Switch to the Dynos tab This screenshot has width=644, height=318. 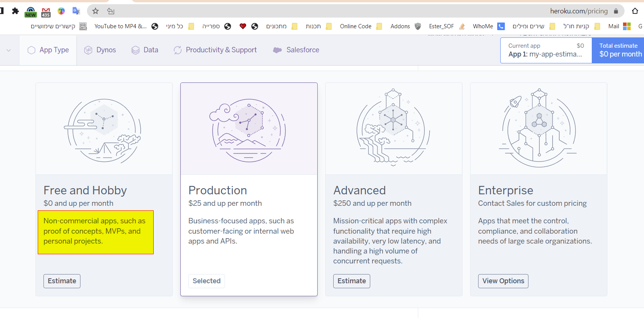(x=100, y=50)
